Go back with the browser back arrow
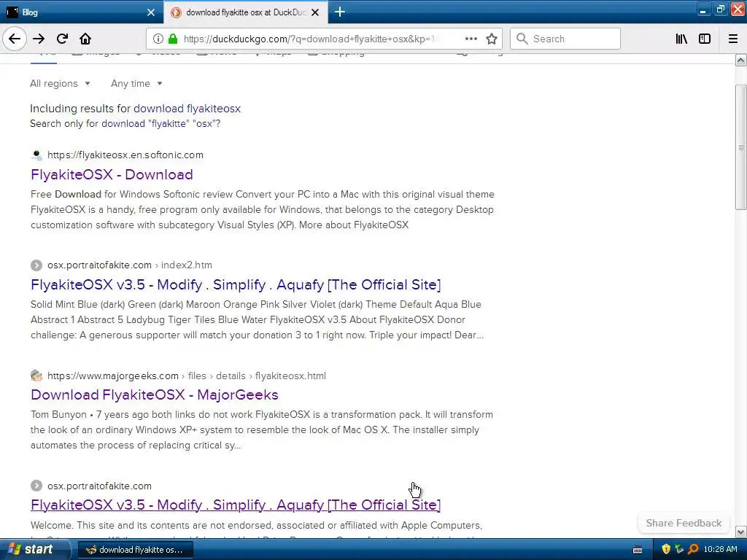The image size is (747, 560). click(15, 39)
